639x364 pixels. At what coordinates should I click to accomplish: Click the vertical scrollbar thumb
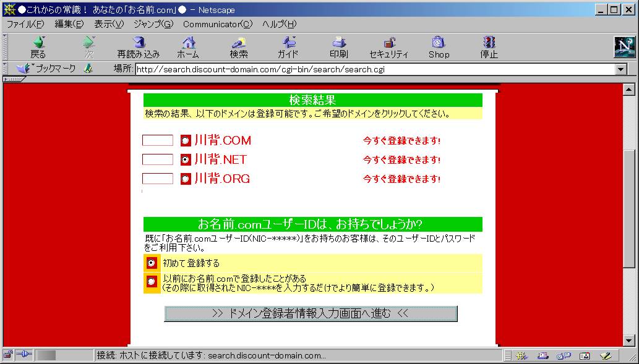[629, 210]
